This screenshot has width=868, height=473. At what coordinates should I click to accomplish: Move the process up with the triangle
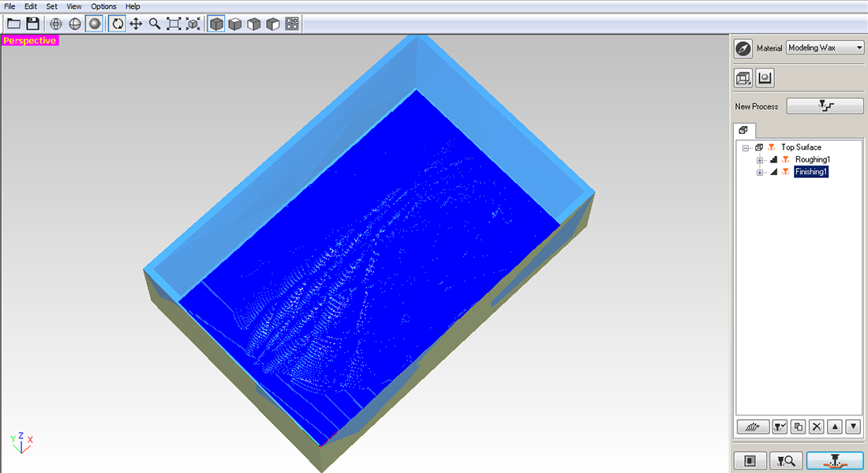(835, 426)
